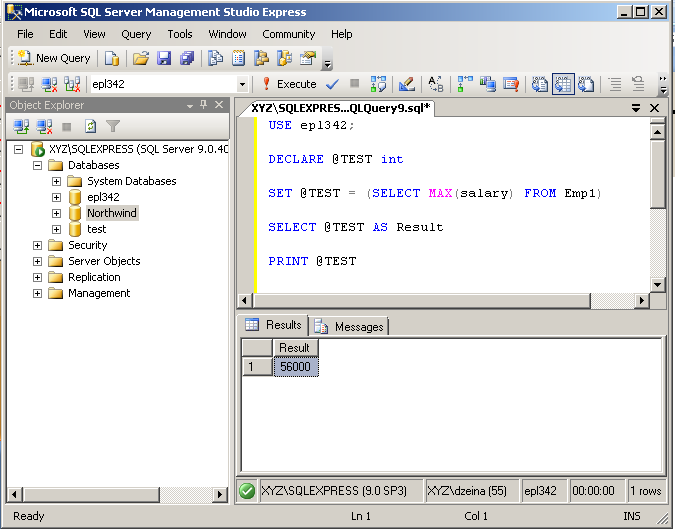
Task: Comment out the selected lines icon
Action: pyautogui.click(x=615, y=84)
